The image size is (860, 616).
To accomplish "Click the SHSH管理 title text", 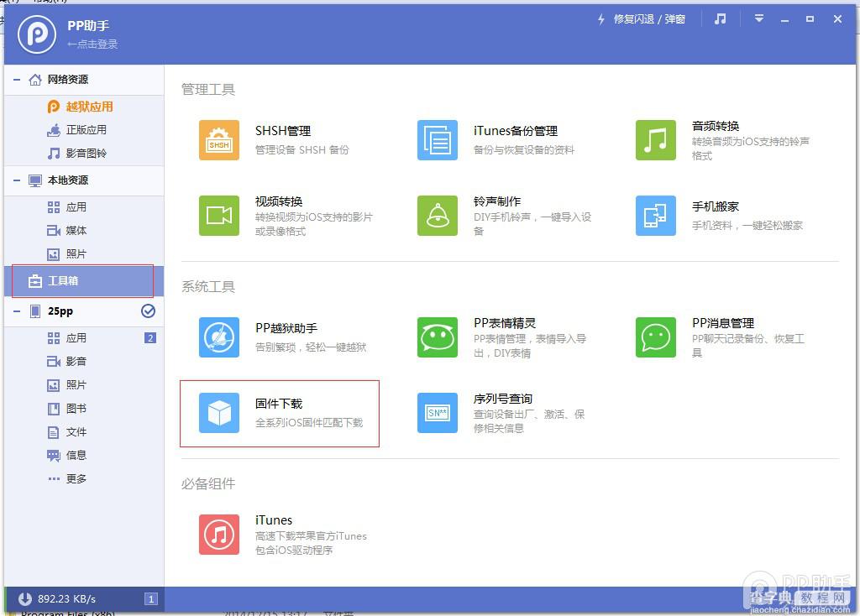I will point(283,131).
